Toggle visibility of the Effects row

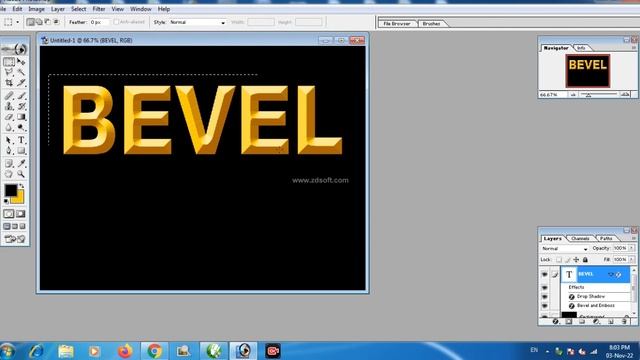[544, 287]
